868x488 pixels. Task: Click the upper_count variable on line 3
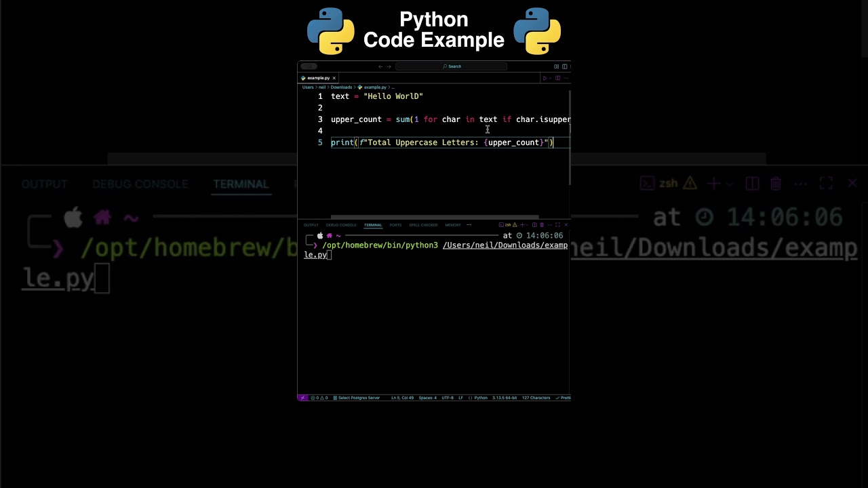click(356, 119)
